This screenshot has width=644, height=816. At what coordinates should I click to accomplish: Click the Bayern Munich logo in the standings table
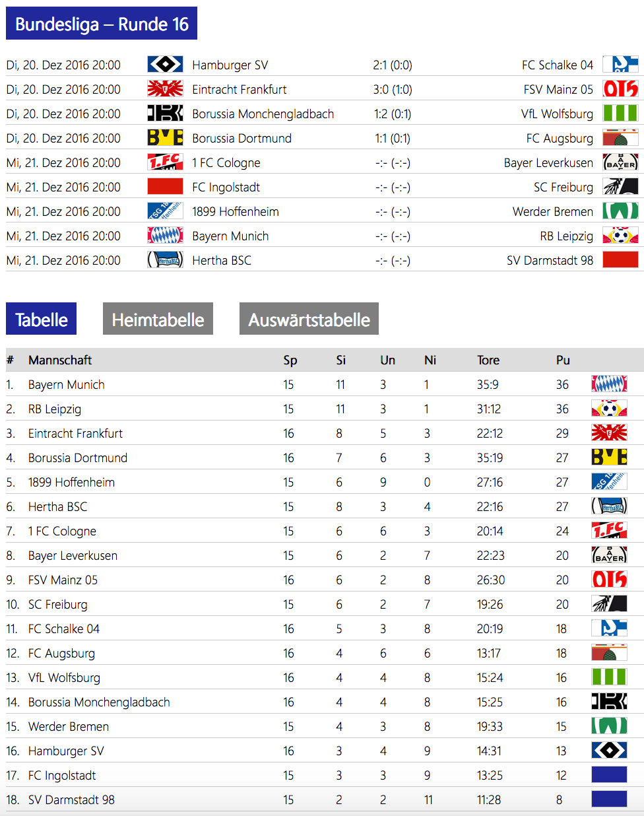coord(609,384)
